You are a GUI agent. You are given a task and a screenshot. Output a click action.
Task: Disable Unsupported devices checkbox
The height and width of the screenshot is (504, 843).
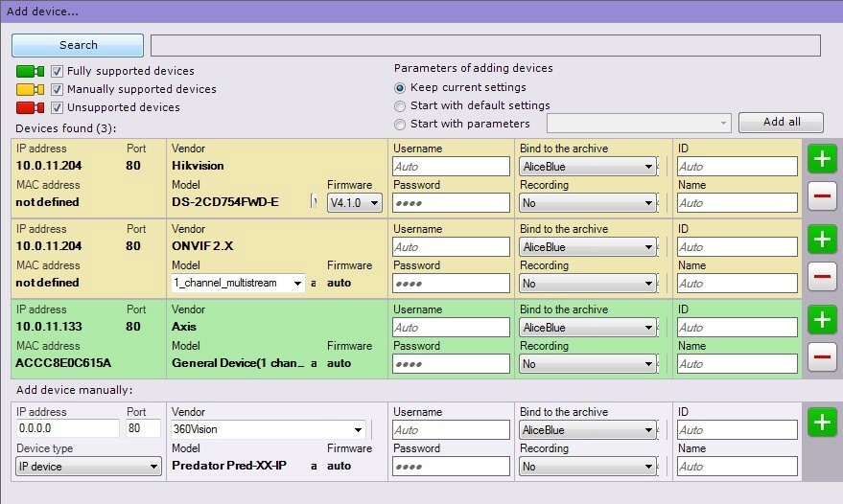58,107
